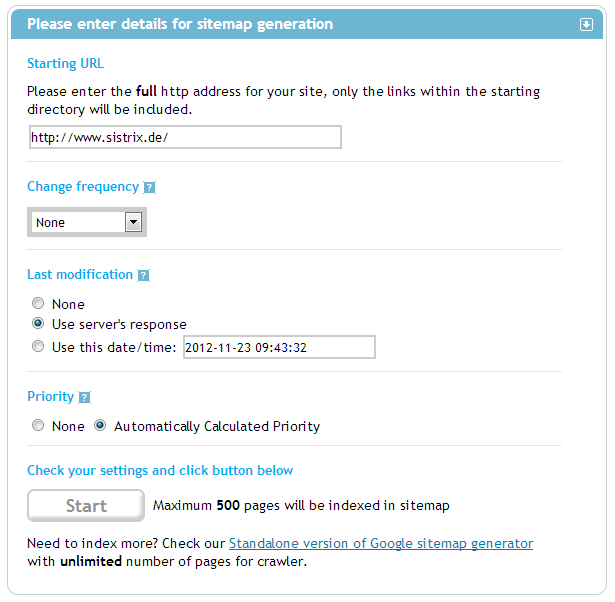This screenshot has width=615, height=602.
Task: Click the Starting URL heading
Action: [x=65, y=64]
